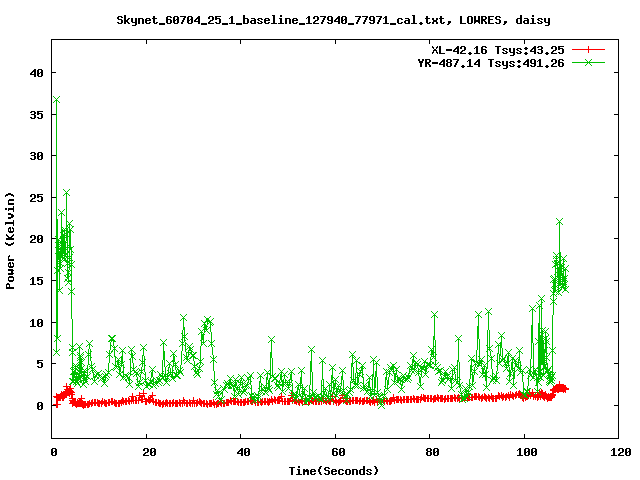Click the green peak data point near 37 Kelvin
This screenshot has height=480, width=640.
tap(56, 100)
